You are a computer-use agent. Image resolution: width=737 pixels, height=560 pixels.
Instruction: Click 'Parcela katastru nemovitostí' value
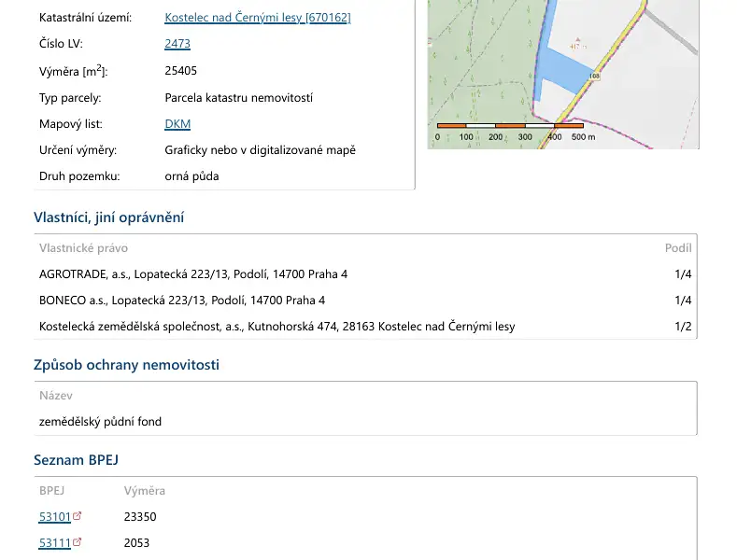[239, 98]
